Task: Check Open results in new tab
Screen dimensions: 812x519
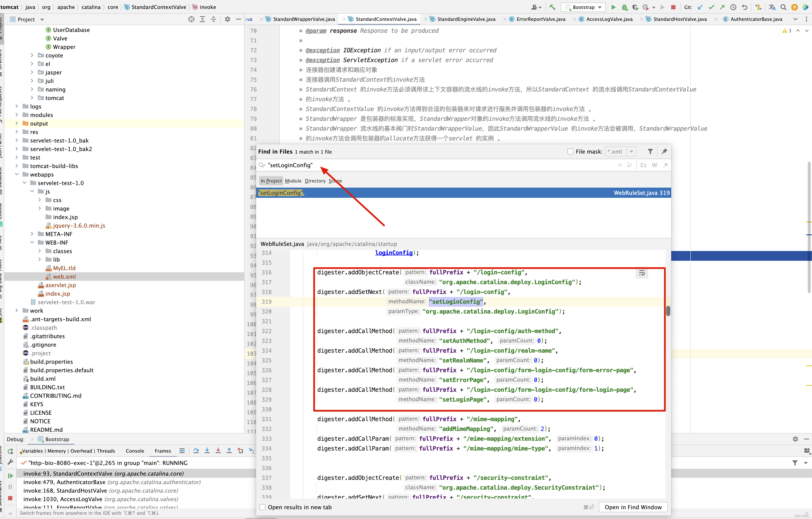Action: point(262,507)
